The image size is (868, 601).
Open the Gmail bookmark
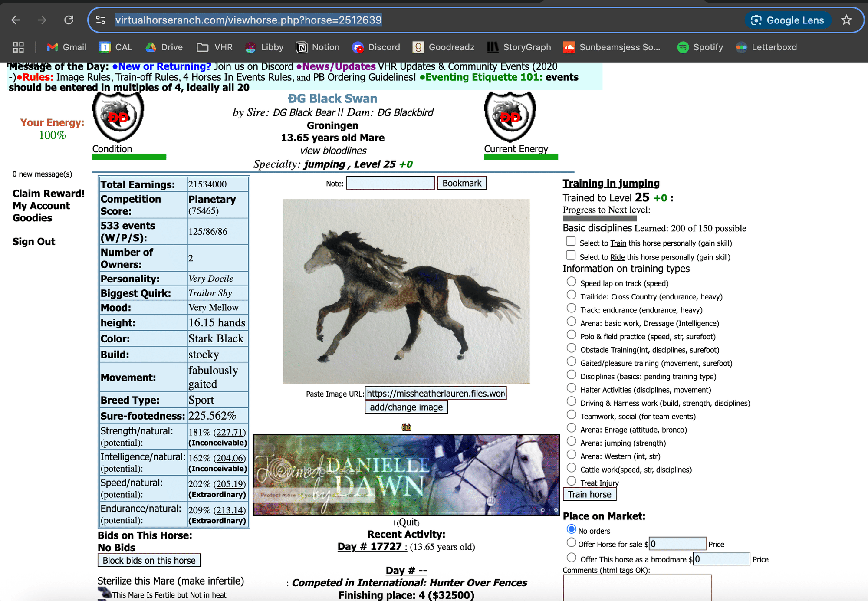point(67,47)
